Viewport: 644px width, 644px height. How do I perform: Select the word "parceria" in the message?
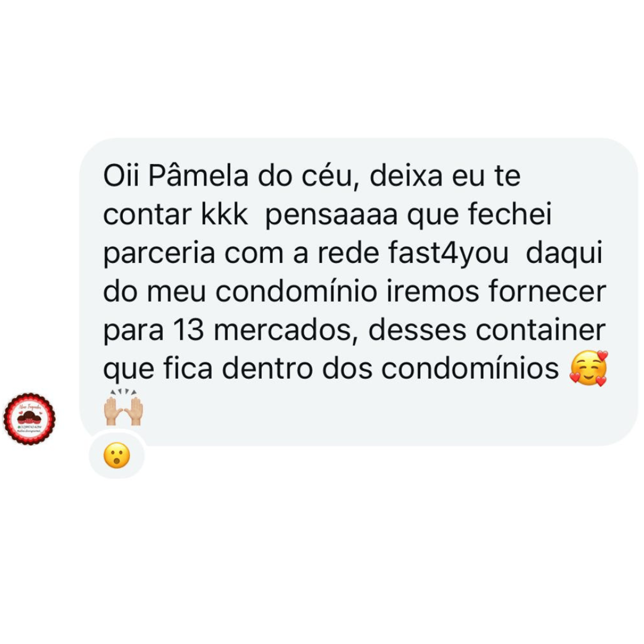coord(159,254)
